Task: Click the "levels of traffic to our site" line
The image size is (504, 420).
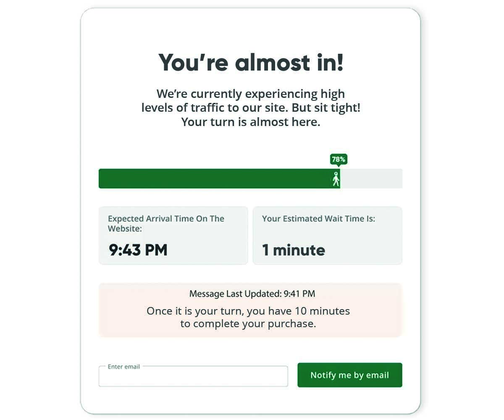Action: point(251,108)
